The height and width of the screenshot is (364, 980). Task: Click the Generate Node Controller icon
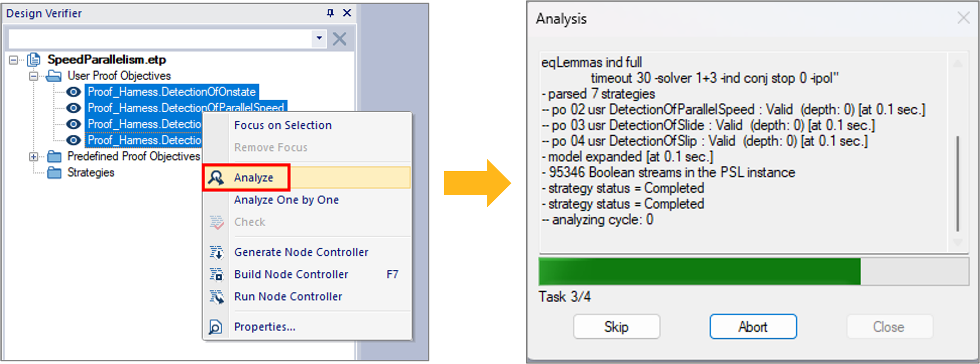point(216,252)
